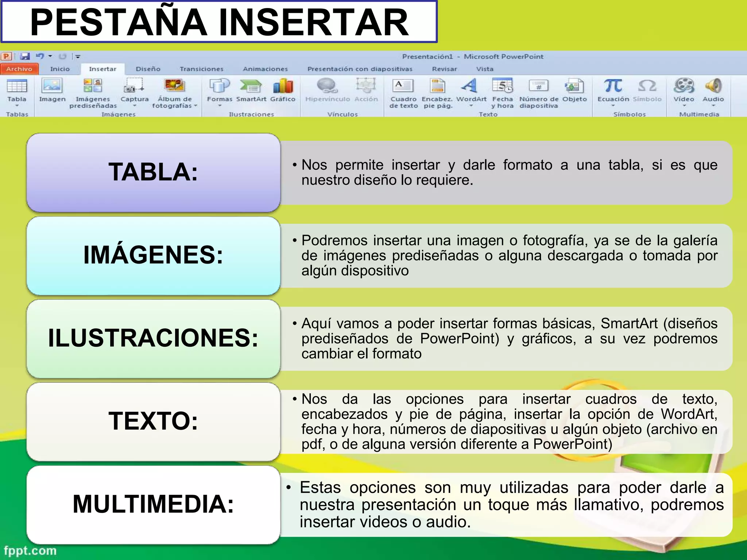747x560 pixels.
Task: Expand the Vídeo dropdown arrow
Action: click(684, 106)
